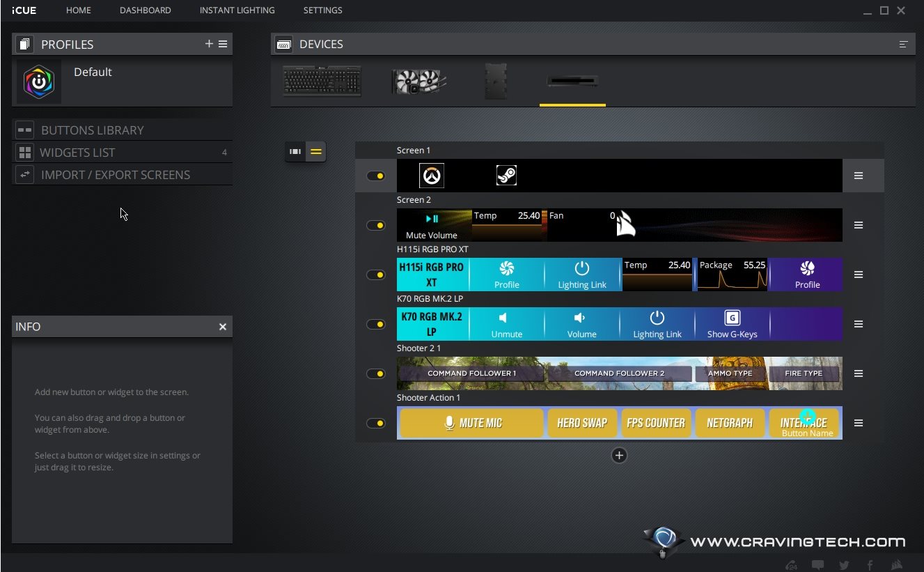Viewport: 924px width, 572px height.
Task: Select the Temp widget in Screen 2
Action: [x=507, y=225]
